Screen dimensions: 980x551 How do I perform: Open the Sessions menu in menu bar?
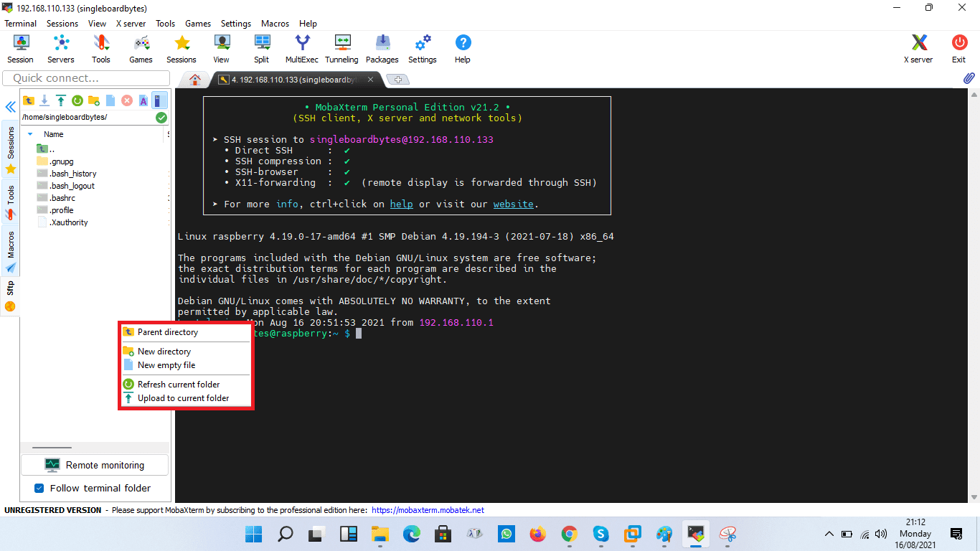pyautogui.click(x=62, y=24)
